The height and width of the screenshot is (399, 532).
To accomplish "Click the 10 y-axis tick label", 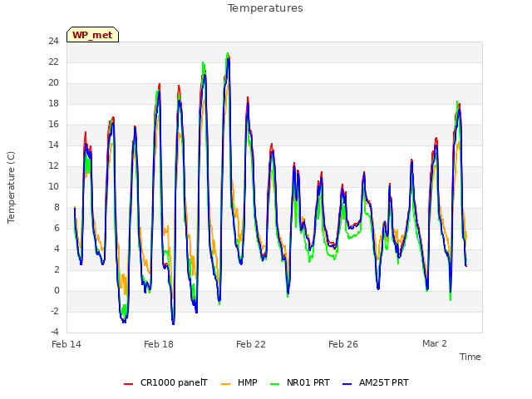I will click(x=53, y=186).
